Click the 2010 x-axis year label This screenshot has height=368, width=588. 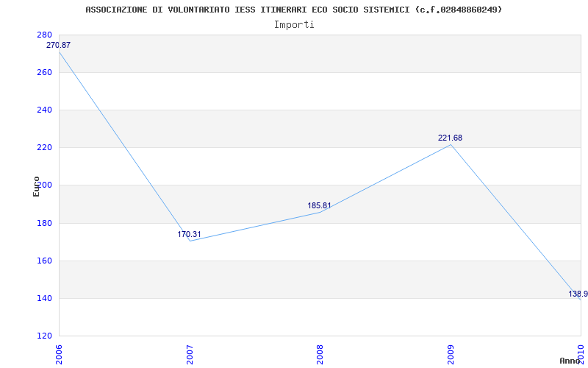581,355
